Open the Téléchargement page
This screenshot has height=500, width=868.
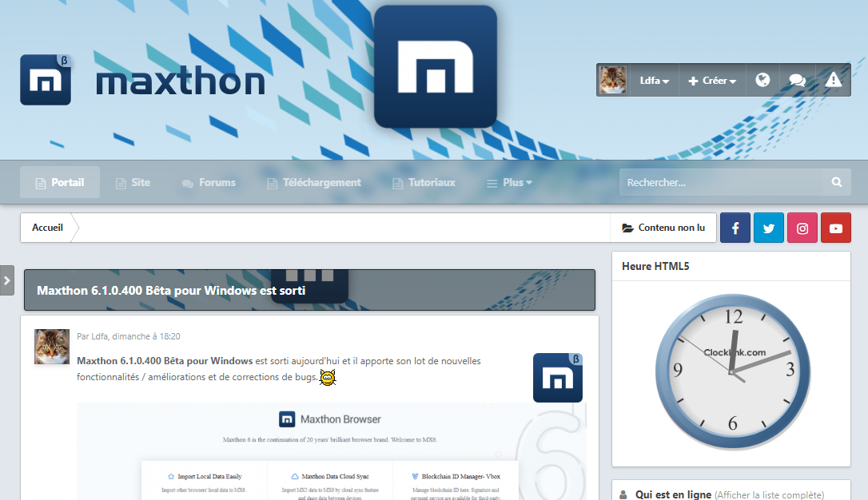coord(314,183)
